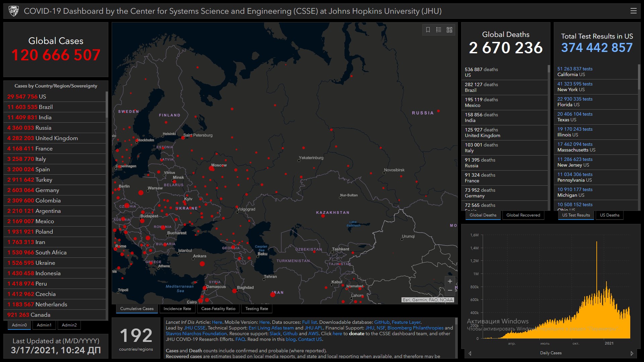
Task: Switch to Incidence Rate map tab
Action: [x=177, y=309]
